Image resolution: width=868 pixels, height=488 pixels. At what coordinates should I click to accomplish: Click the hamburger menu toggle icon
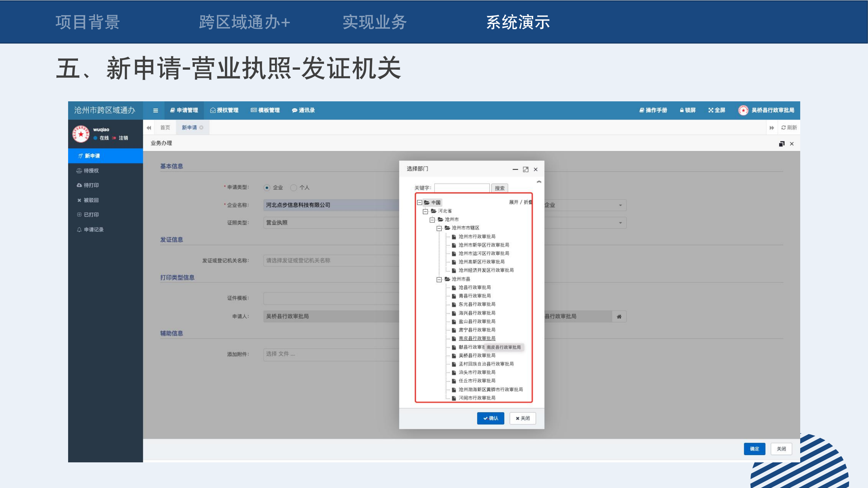tap(155, 111)
